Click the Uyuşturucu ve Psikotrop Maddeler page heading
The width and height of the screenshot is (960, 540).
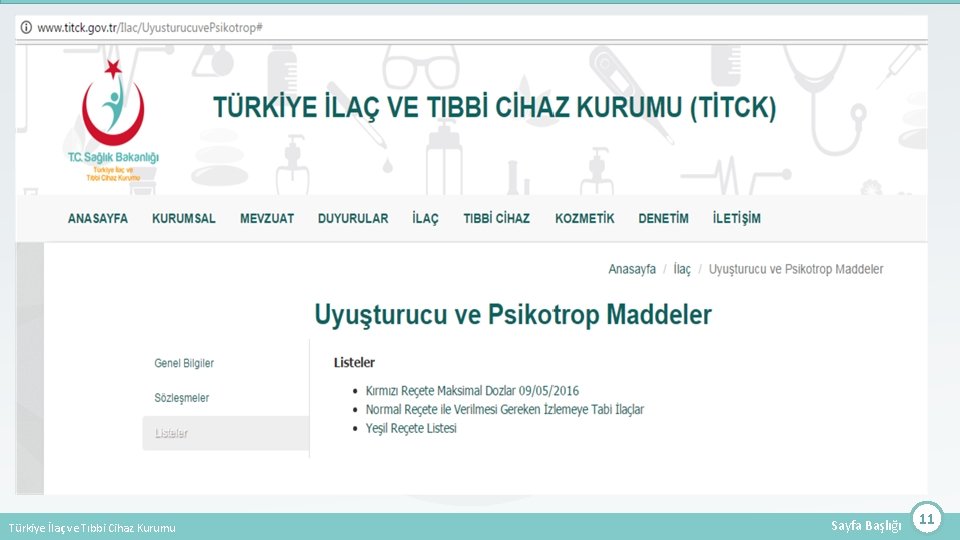pos(513,315)
